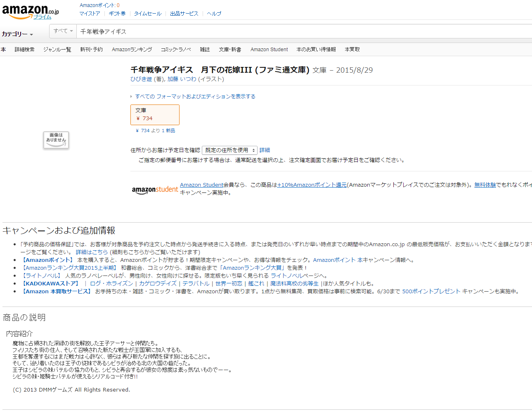Click the no-image placeholder thumbnail
532x411 pixels.
coord(56,140)
